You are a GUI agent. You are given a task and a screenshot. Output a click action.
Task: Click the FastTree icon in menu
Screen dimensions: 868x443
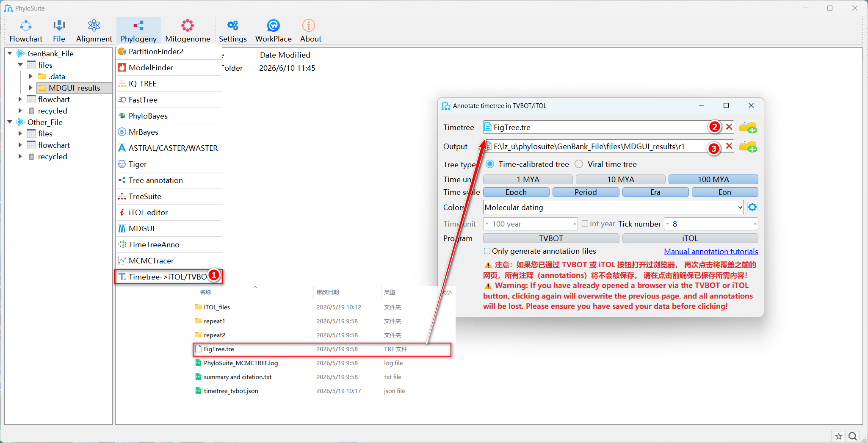pos(122,100)
